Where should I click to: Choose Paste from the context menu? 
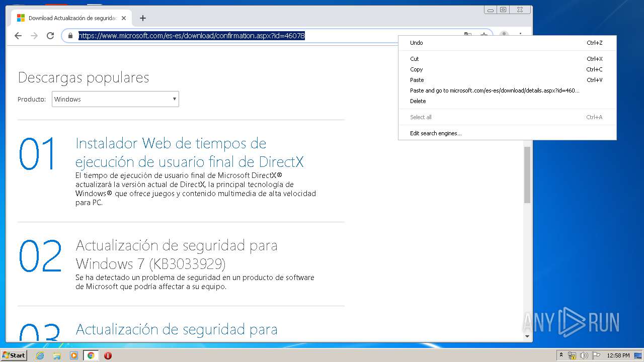click(507, 80)
